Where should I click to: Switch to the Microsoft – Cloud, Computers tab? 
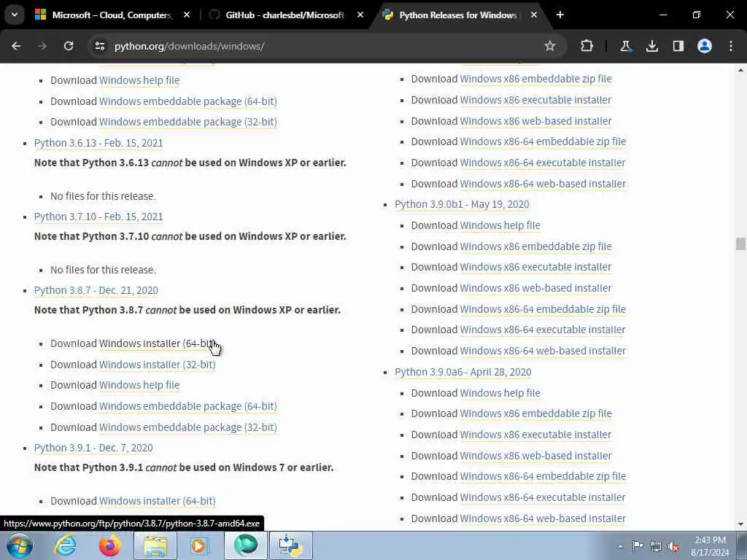coord(112,15)
